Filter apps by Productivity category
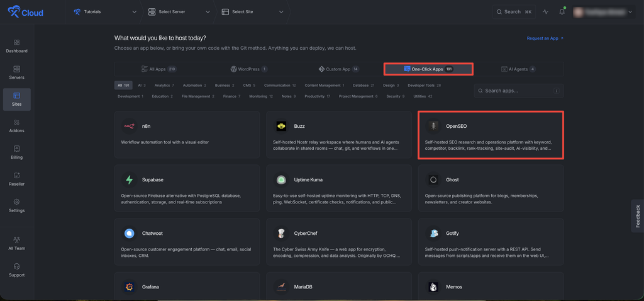Image resolution: width=644 pixels, height=301 pixels. tap(317, 96)
